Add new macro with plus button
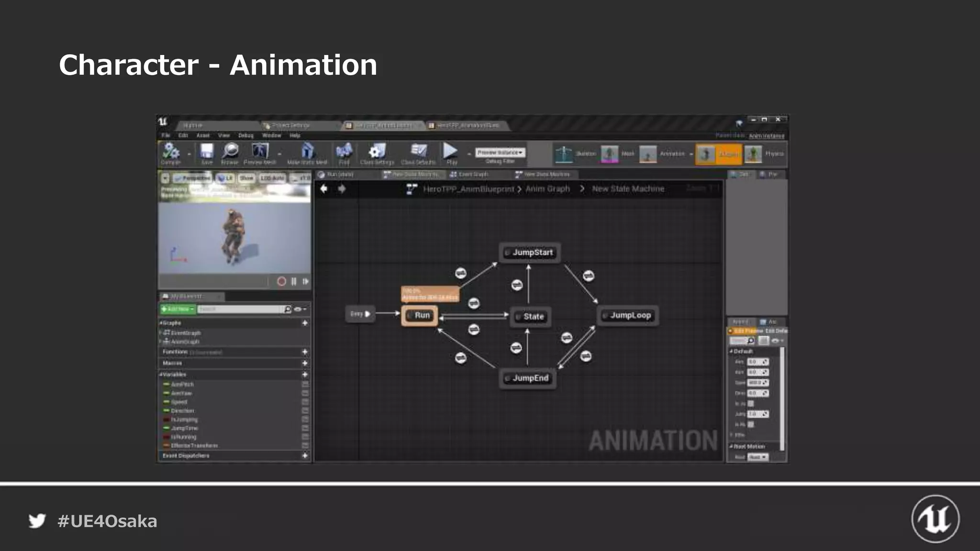The height and width of the screenshot is (551, 980). pyautogui.click(x=305, y=364)
